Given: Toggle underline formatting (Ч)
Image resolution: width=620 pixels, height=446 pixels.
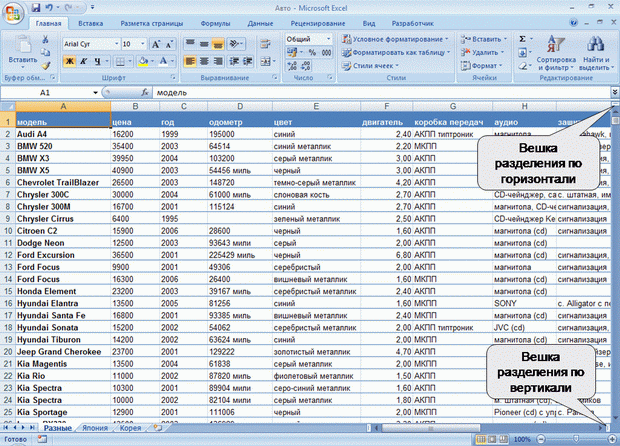Looking at the screenshot, I should pos(98,61).
